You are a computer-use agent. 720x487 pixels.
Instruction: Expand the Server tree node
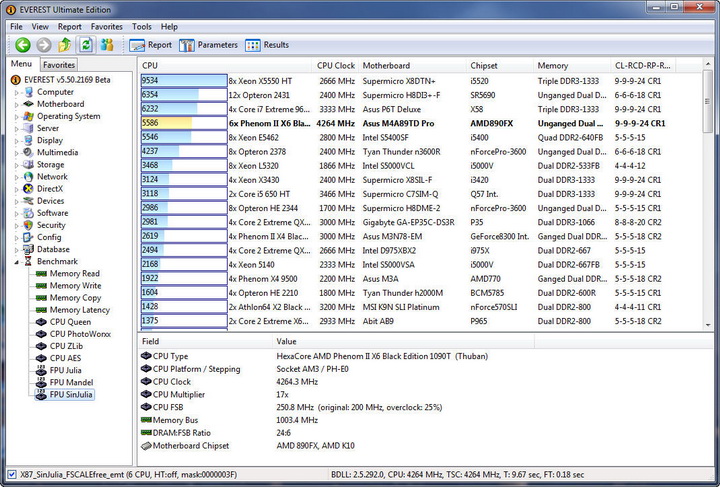[17, 129]
